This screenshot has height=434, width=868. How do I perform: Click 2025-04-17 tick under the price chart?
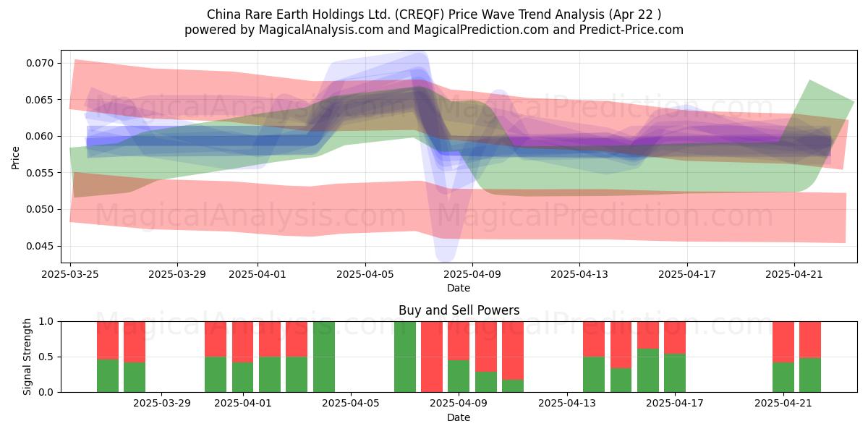click(686, 274)
